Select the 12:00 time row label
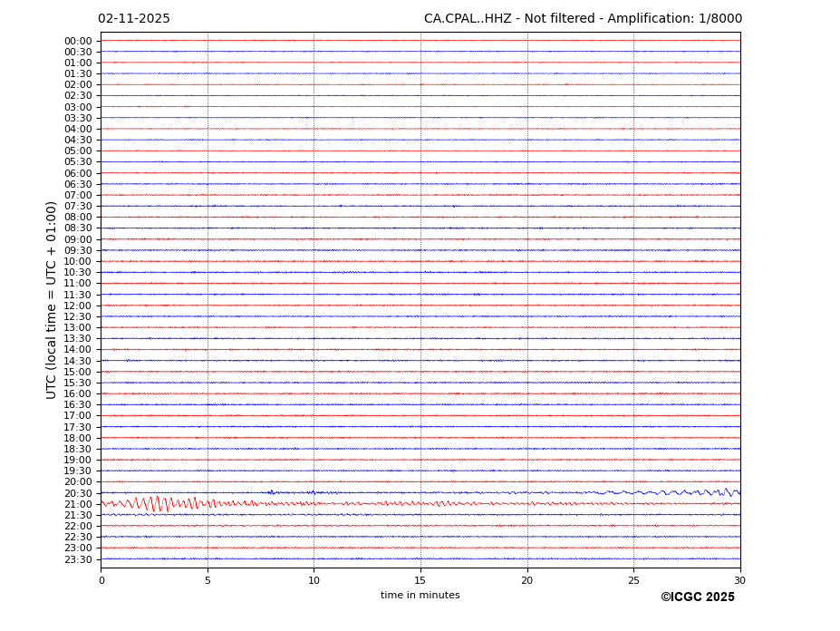 coord(77,306)
